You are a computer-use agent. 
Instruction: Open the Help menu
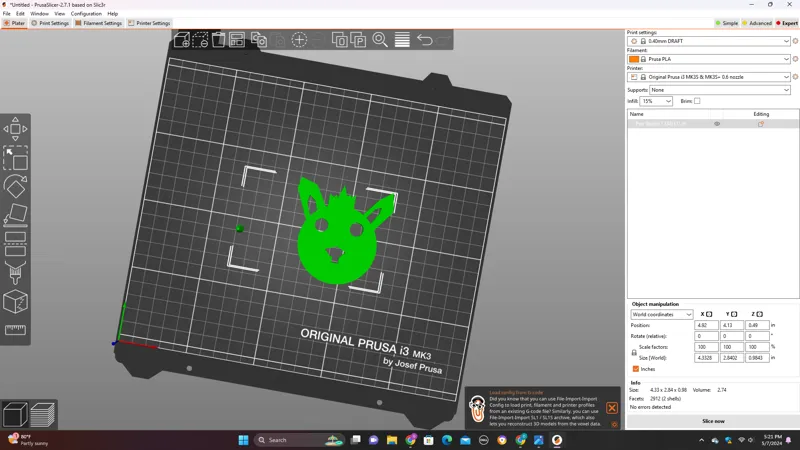coord(112,14)
